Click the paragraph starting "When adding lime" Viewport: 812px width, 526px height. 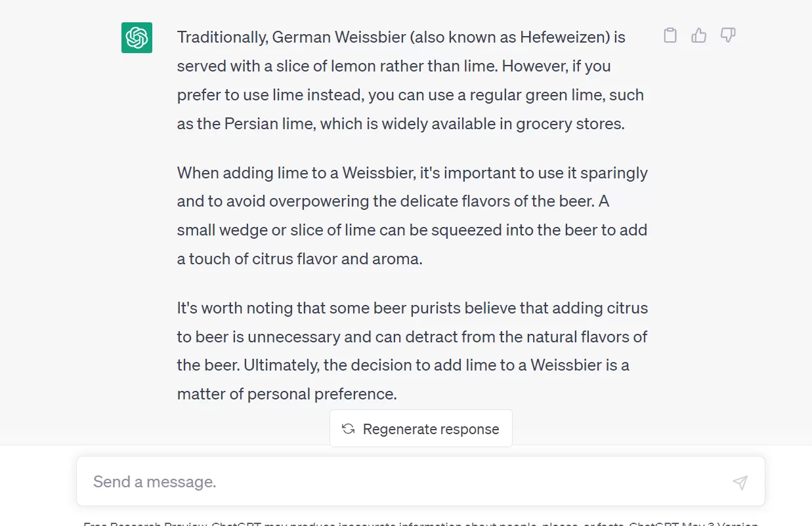click(412, 216)
